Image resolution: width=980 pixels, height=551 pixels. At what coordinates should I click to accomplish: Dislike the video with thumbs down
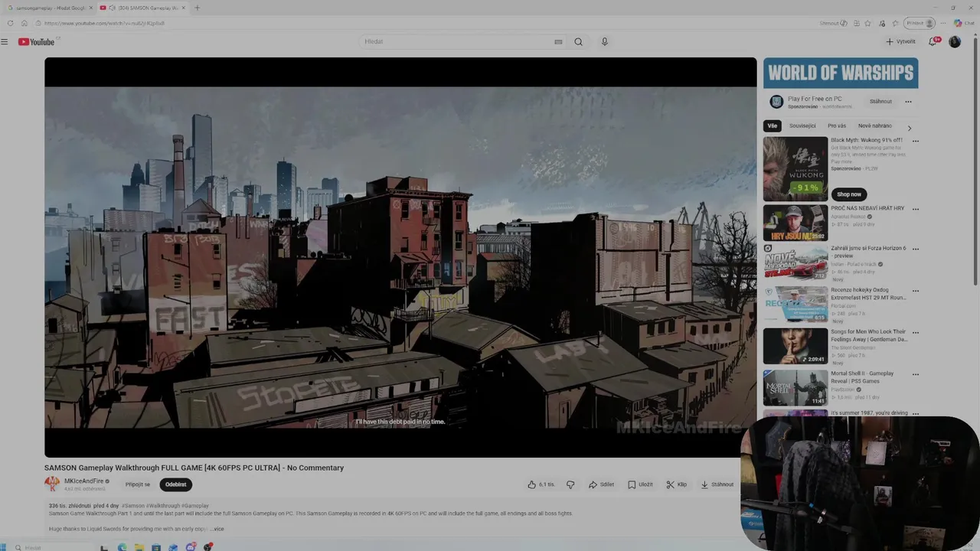point(570,484)
